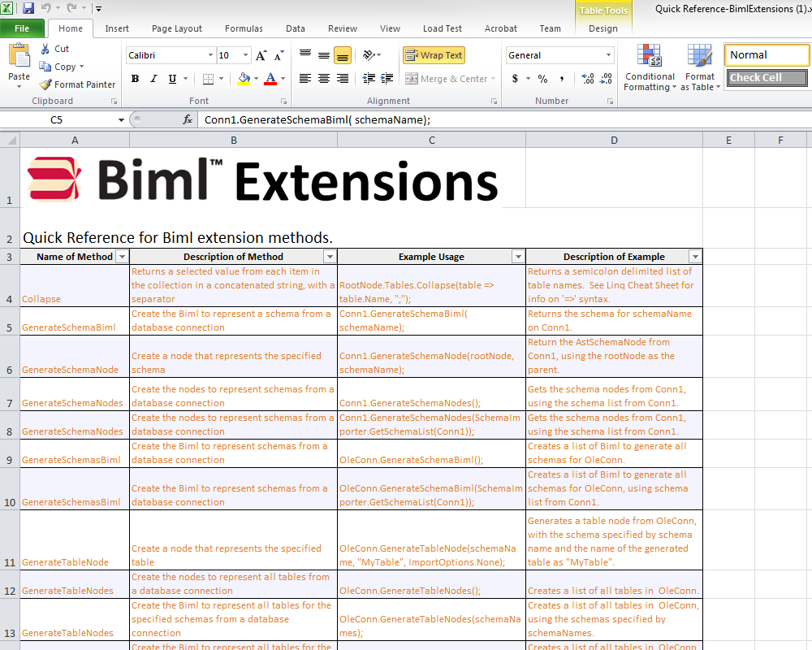Screen dimensions: 812x650
Task: Increase font size with Grow Font icon
Action: click(x=261, y=55)
